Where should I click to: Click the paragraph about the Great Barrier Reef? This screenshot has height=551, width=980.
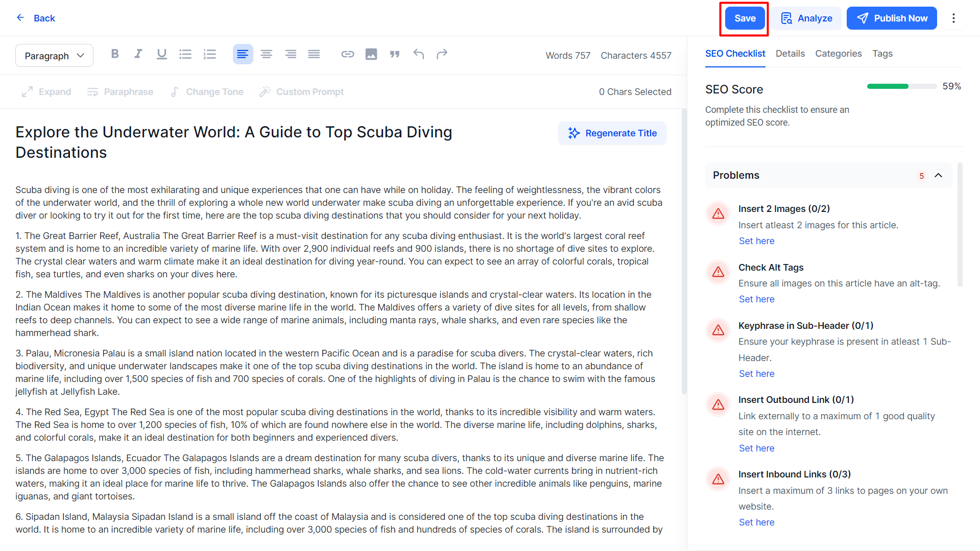point(335,255)
